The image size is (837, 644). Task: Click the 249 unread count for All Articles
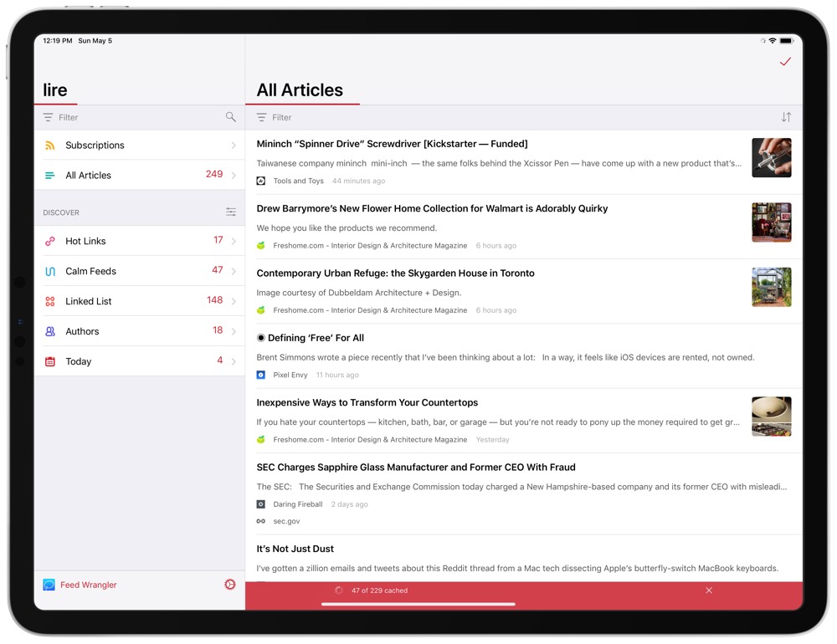[214, 174]
